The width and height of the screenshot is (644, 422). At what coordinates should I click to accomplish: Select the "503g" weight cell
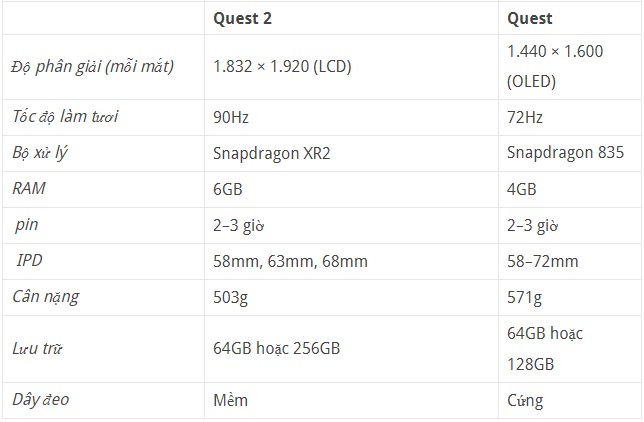click(230, 297)
